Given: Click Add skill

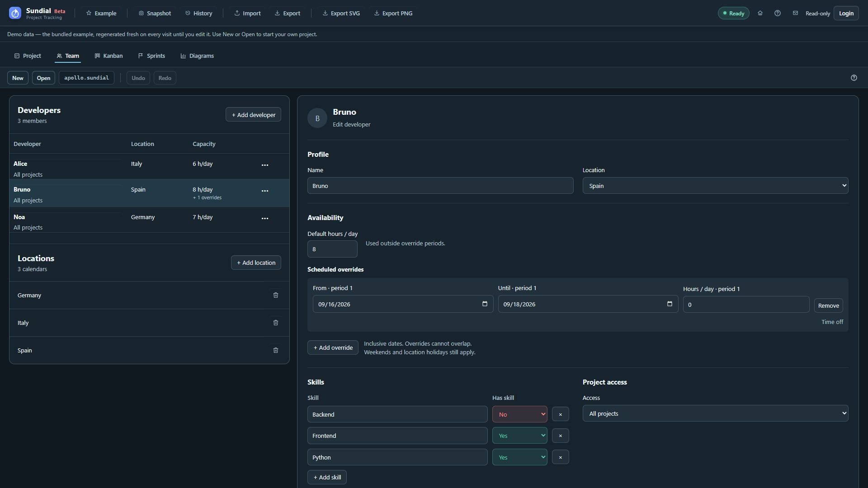Looking at the screenshot, I should [327, 477].
